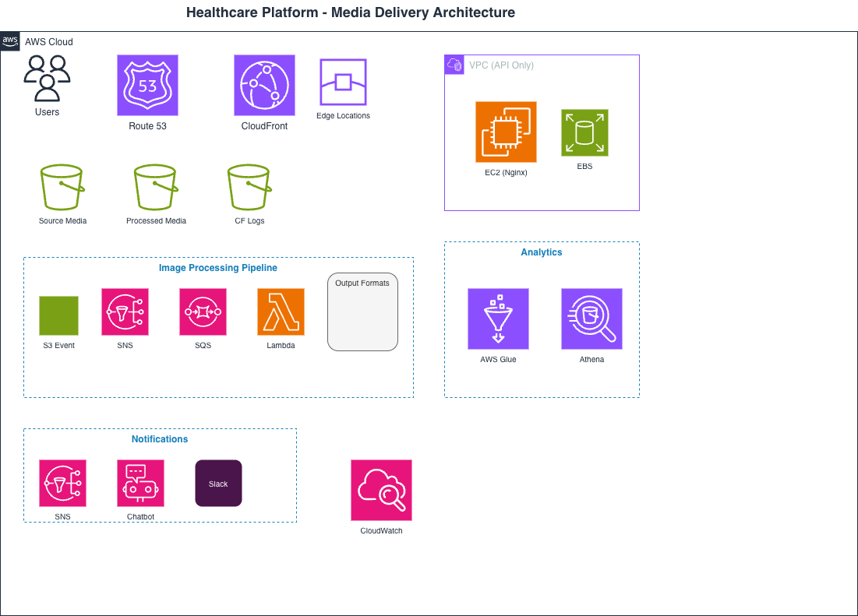Click the EC2 (Nginx) instance icon
Viewport: 858px width, 616px height.
tap(506, 132)
